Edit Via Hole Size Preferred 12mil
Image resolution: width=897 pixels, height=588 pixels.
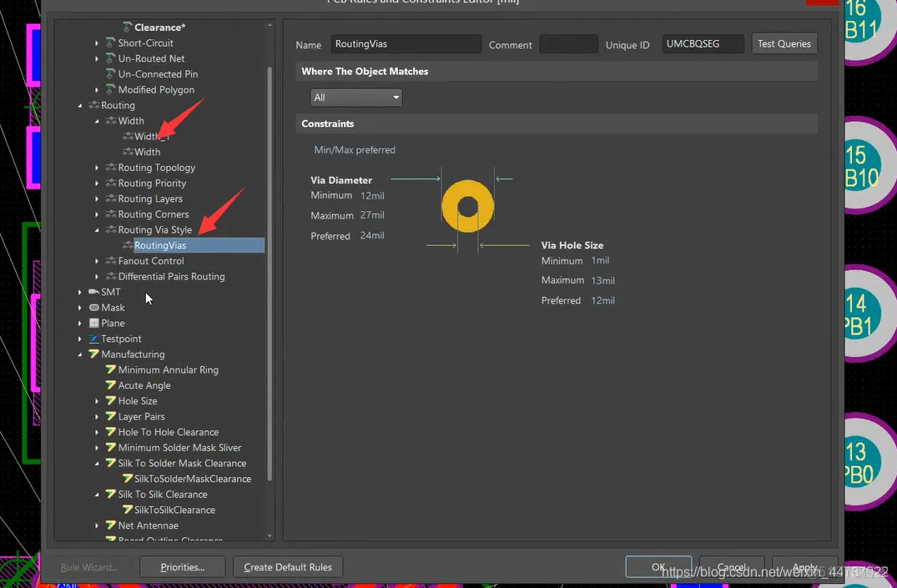click(603, 300)
